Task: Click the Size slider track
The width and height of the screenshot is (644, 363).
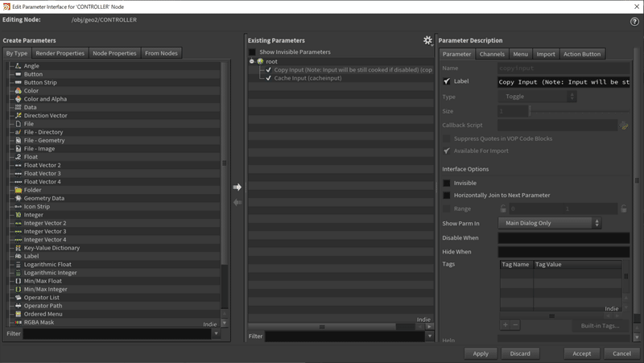Action: coord(580,111)
